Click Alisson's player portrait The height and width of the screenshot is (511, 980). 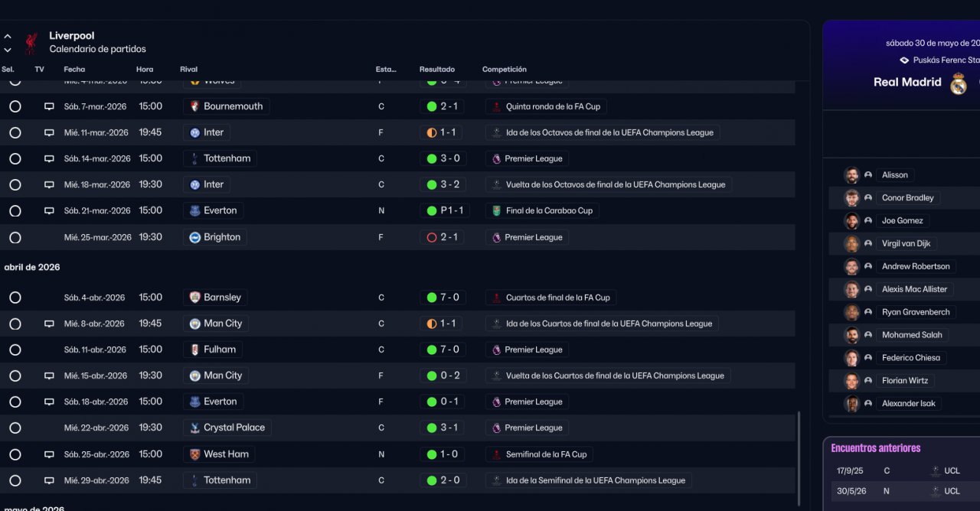tap(851, 175)
